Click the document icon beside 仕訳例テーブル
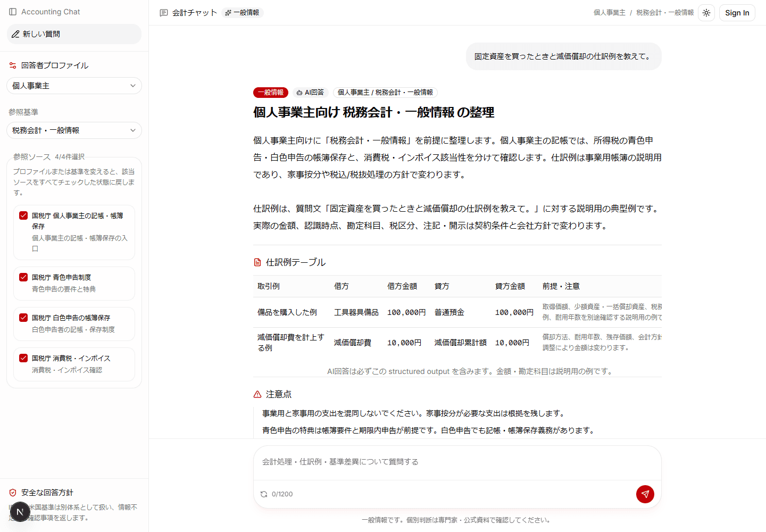 [257, 262]
